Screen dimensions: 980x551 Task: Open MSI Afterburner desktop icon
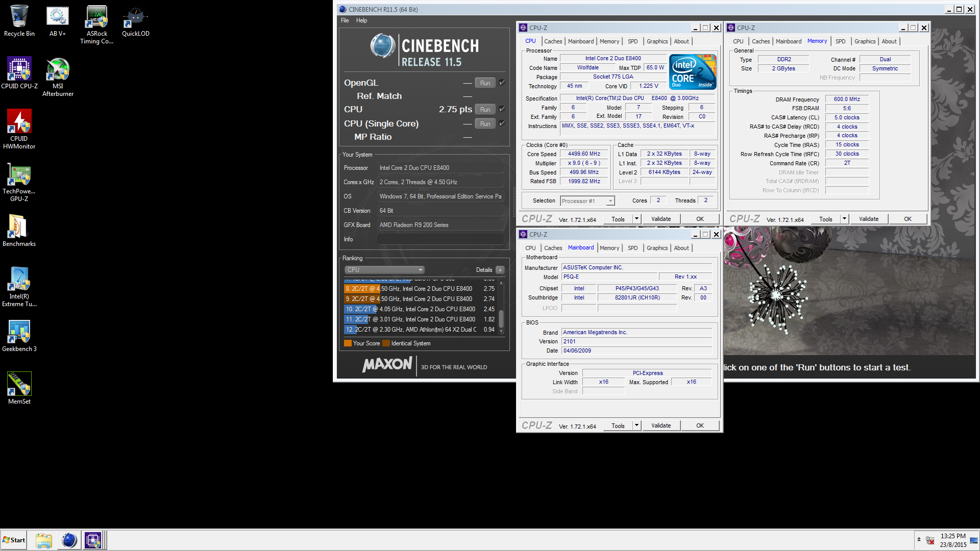58,77
